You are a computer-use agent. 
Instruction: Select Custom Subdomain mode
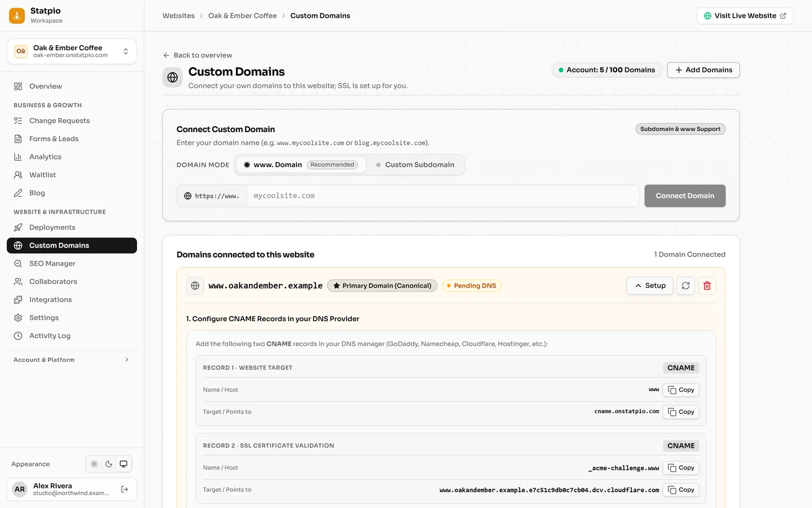click(x=415, y=165)
